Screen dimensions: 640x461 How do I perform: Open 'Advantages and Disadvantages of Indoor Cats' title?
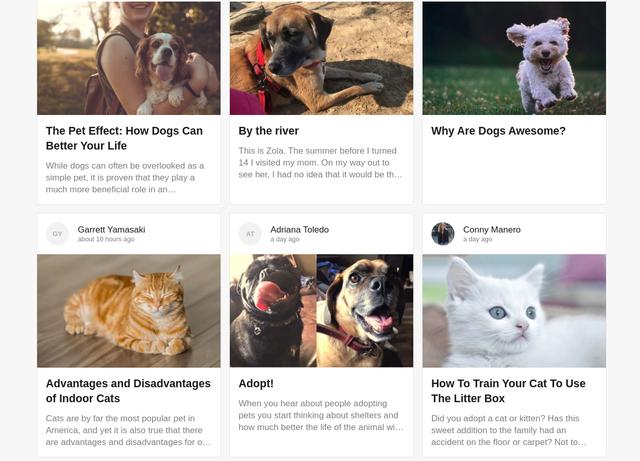[128, 391]
